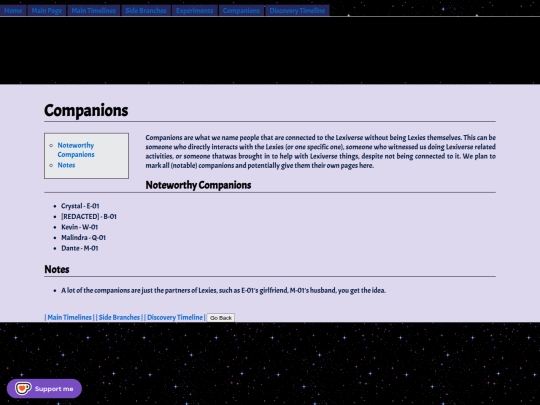The width and height of the screenshot is (540, 405).
Task: Follow the footer Discovery Timeline link
Action: coord(175,317)
